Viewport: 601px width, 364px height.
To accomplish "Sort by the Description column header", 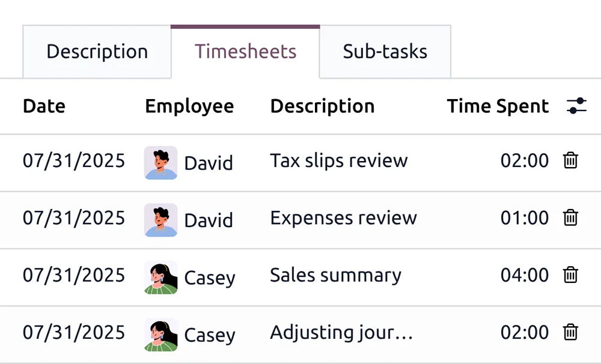I will pos(322,106).
